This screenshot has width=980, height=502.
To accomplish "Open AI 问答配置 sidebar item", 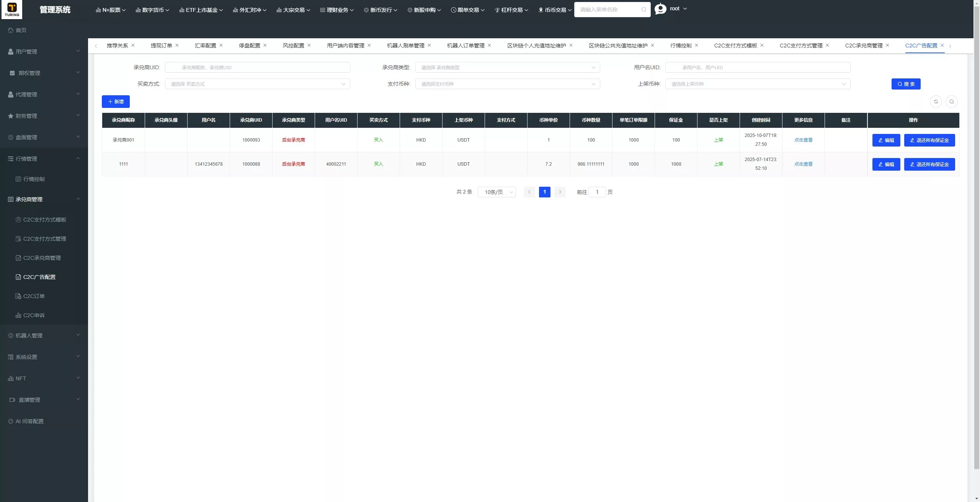I will click(x=44, y=421).
